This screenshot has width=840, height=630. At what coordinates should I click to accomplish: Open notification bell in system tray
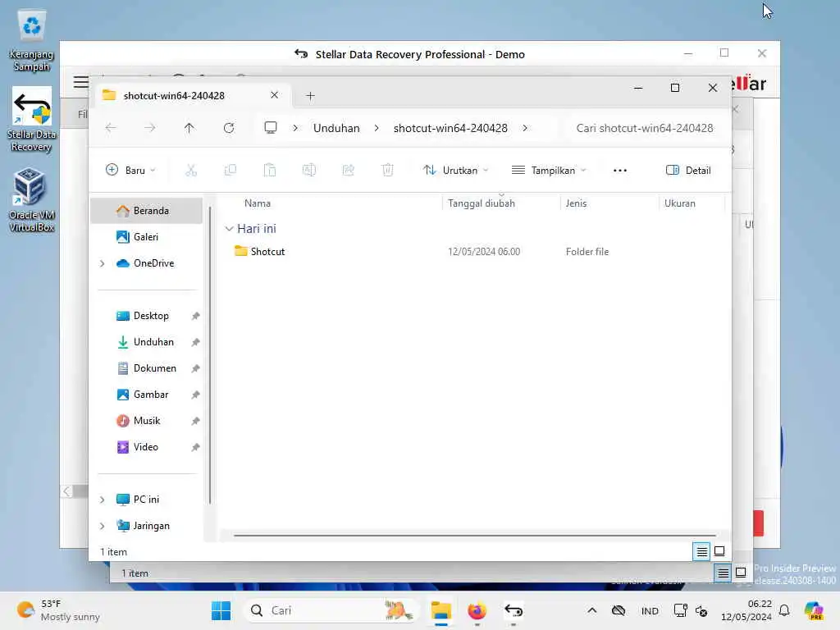(784, 610)
